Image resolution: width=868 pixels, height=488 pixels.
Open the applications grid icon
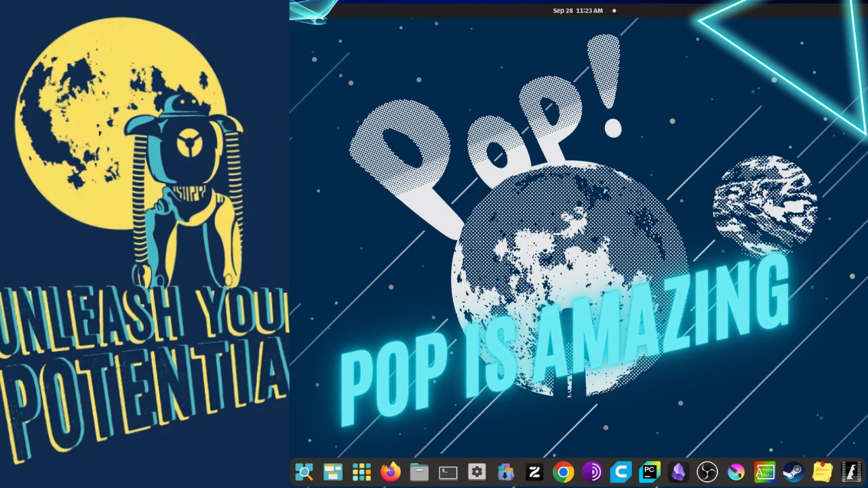[361, 472]
